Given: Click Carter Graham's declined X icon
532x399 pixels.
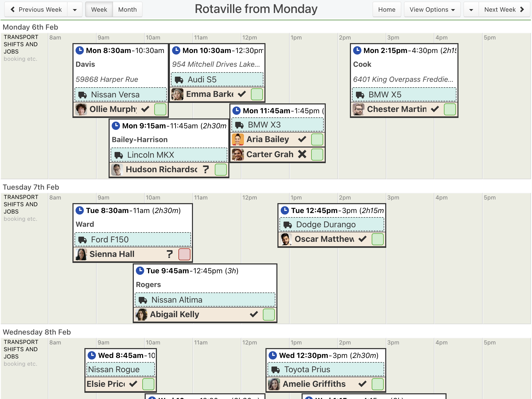Looking at the screenshot, I should coord(302,154).
